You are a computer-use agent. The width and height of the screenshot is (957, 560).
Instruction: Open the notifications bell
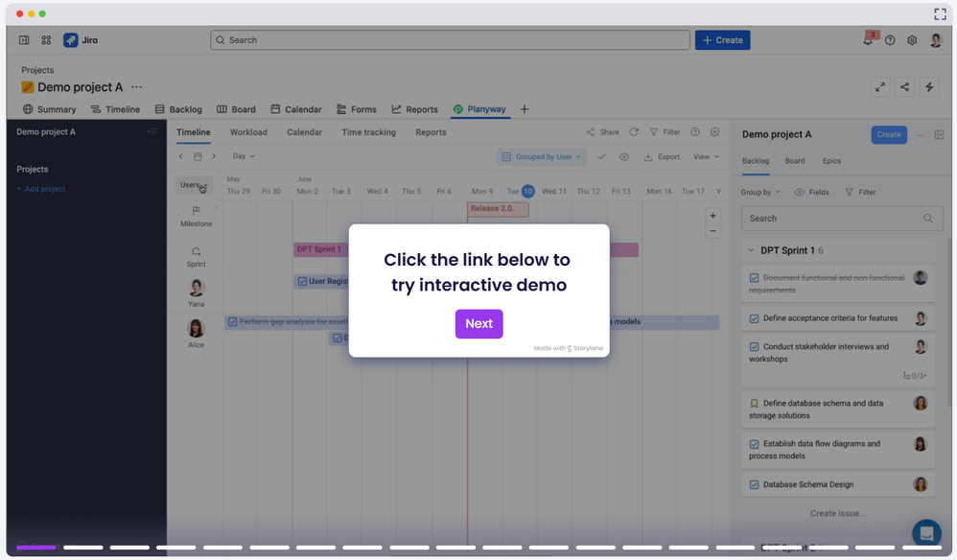867,40
